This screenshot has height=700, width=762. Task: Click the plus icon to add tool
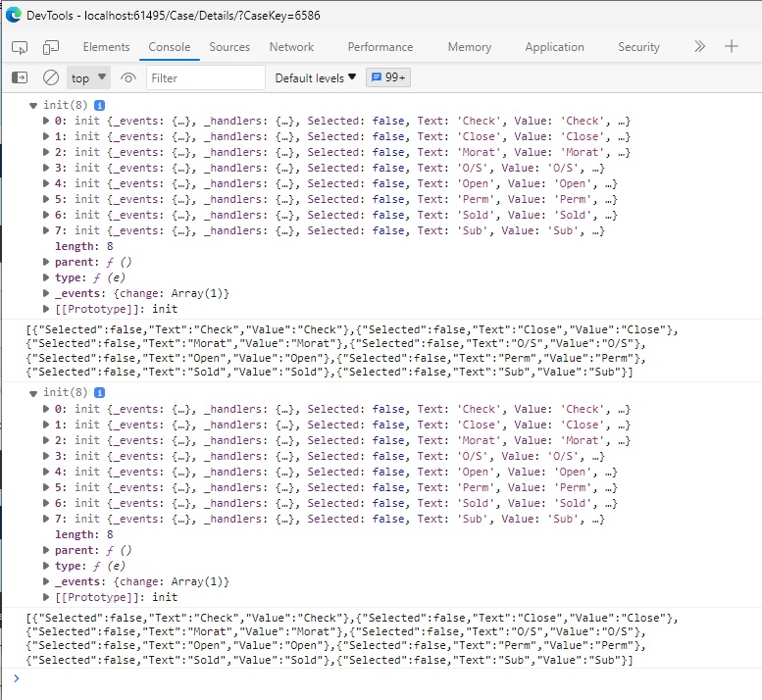coord(732,46)
